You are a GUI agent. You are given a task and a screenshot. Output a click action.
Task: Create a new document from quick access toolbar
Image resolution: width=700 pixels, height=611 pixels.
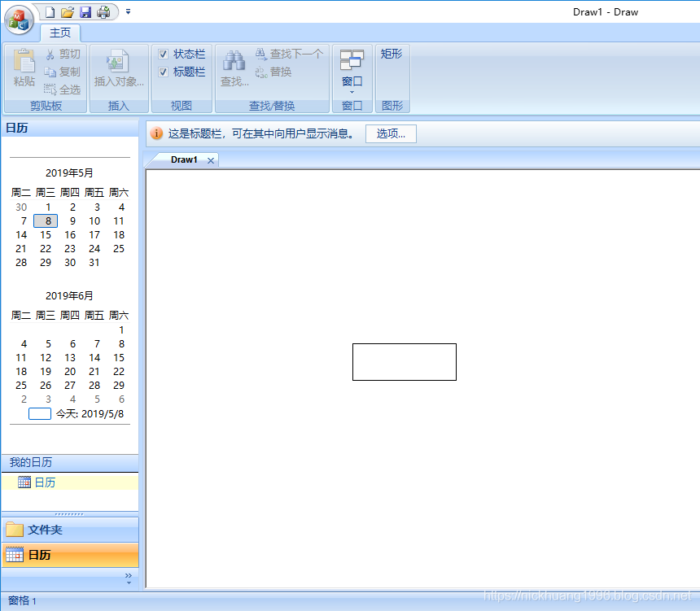click(50, 12)
